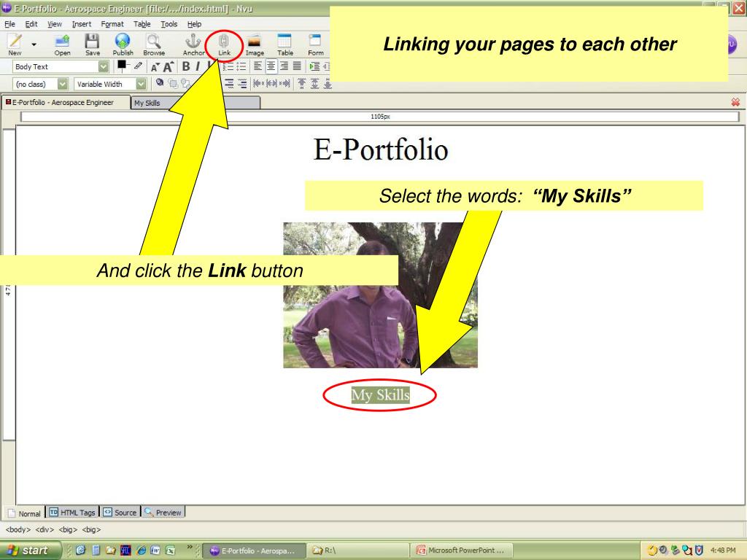
Task: Open the Tools menu
Action: click(x=169, y=24)
